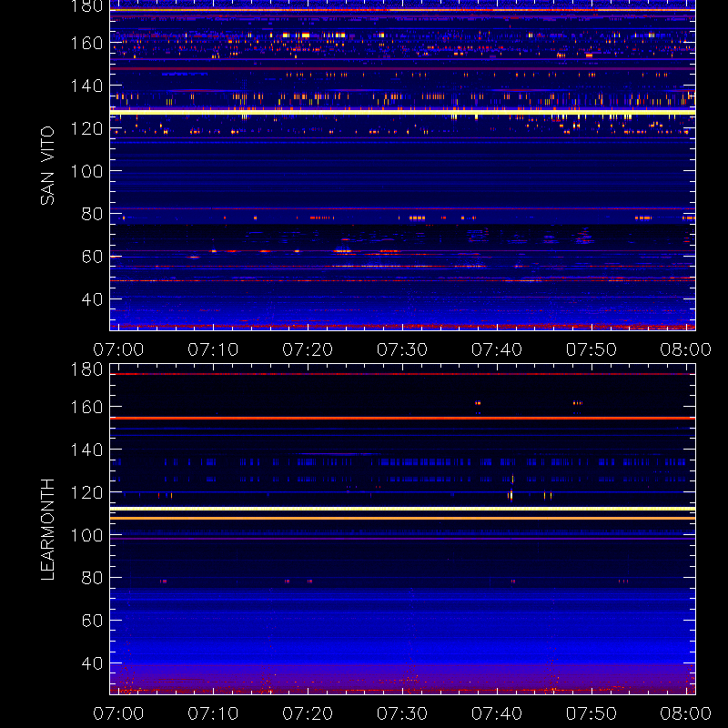Click the 07:40 time label below San Vito plot
This screenshot has width=728, height=728.
click(497, 349)
